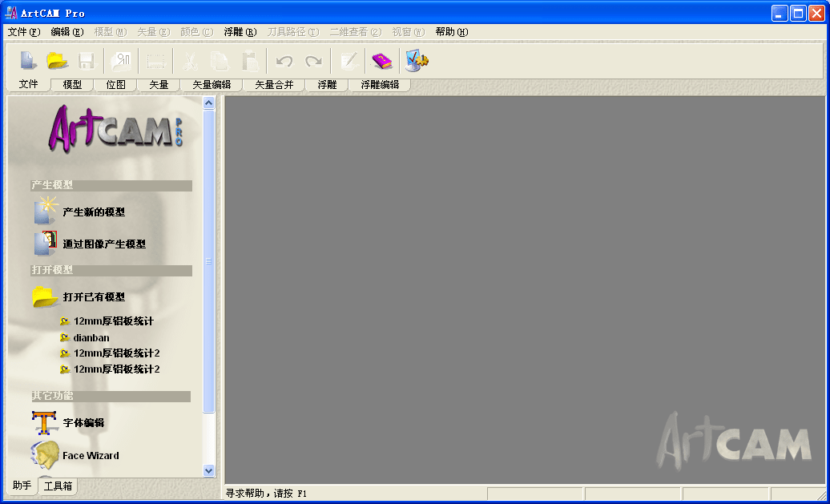Open the greyed 二维查看 menu

[x=356, y=32]
